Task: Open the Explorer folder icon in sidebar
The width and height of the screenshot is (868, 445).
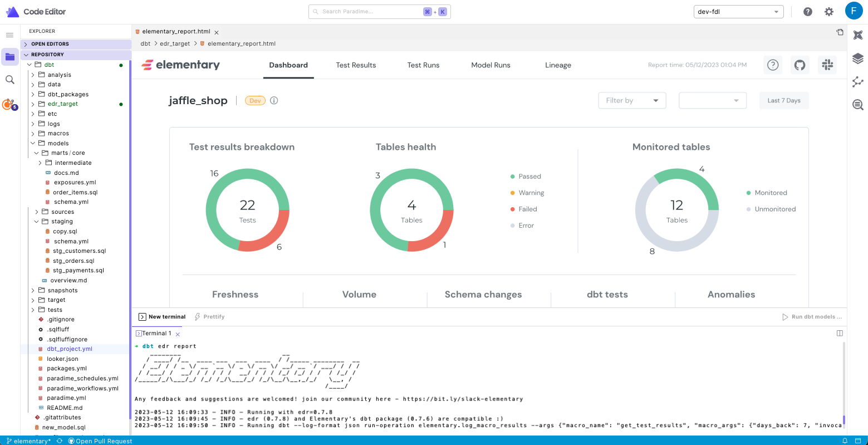Action: click(10, 56)
